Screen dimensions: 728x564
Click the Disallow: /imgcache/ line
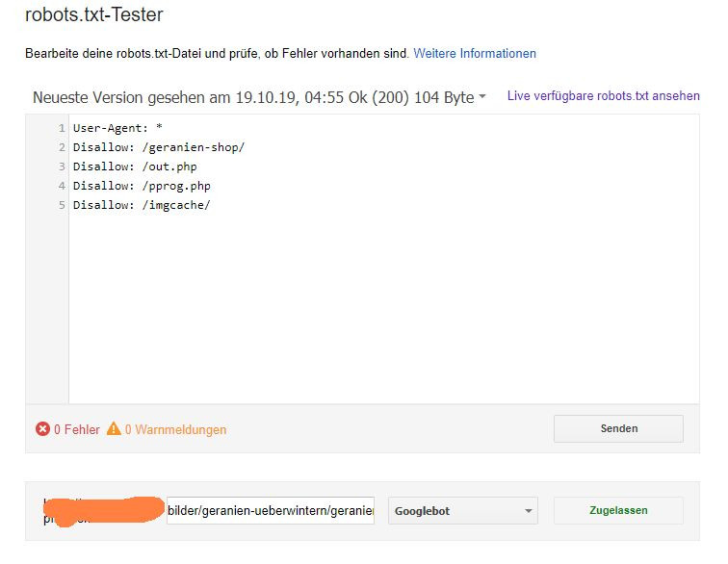(x=142, y=205)
